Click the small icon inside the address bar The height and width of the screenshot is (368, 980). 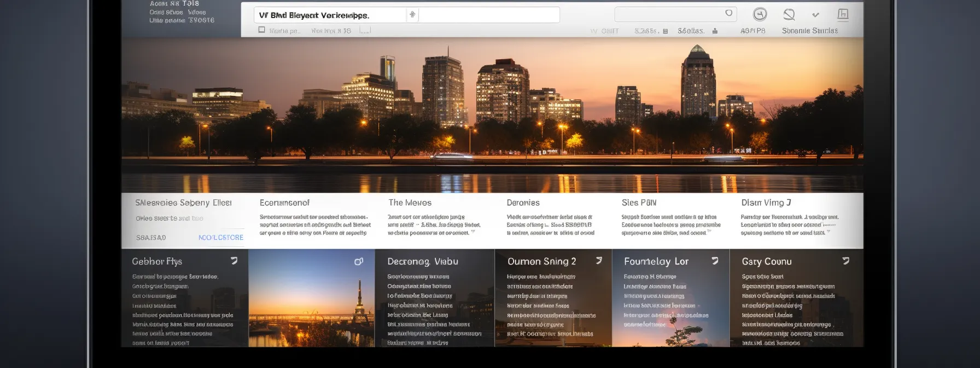click(x=412, y=15)
